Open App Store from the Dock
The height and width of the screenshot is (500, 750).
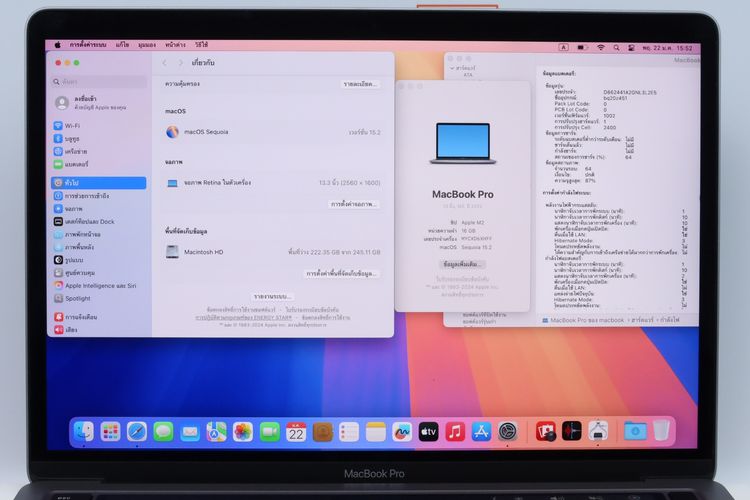point(481,432)
